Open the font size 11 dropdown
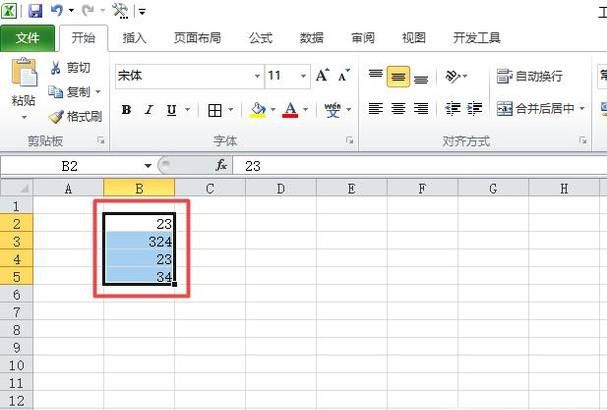The height and width of the screenshot is (410, 607). click(304, 76)
